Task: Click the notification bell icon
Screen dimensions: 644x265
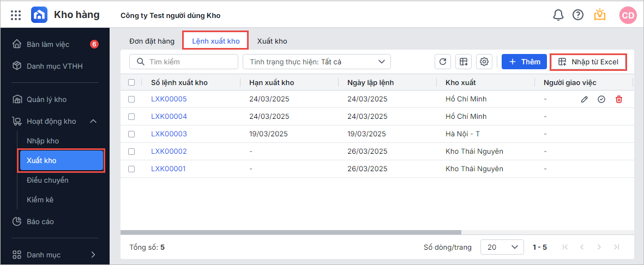Action: click(558, 15)
